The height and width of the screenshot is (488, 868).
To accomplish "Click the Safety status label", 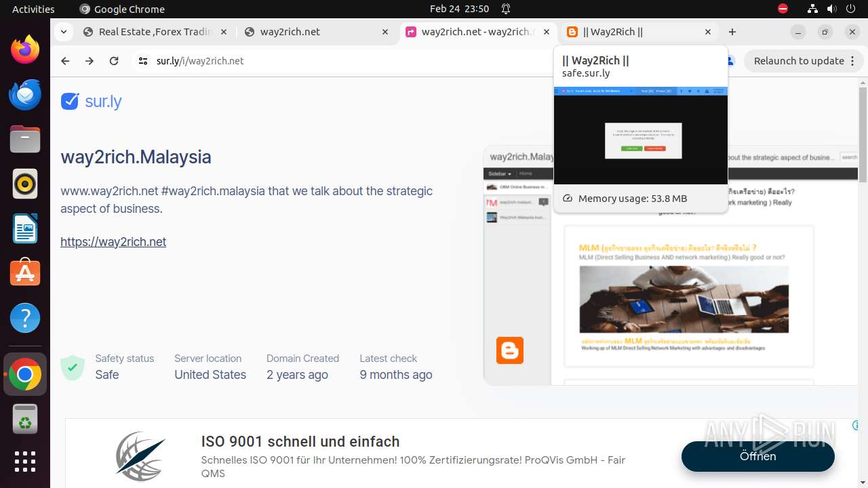I will point(125,359).
